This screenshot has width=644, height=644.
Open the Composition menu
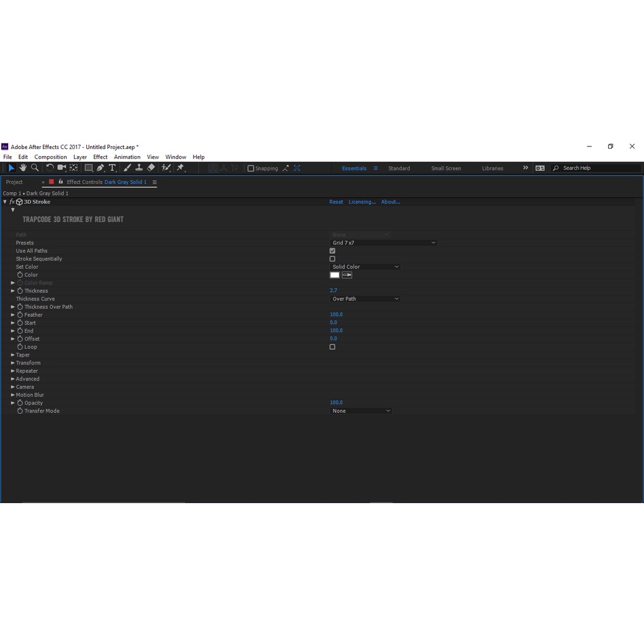(50, 157)
